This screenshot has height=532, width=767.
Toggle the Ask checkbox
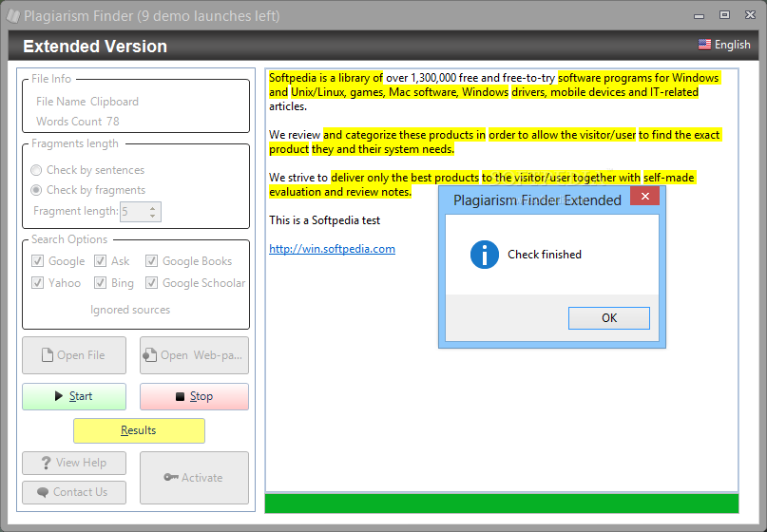point(101,261)
